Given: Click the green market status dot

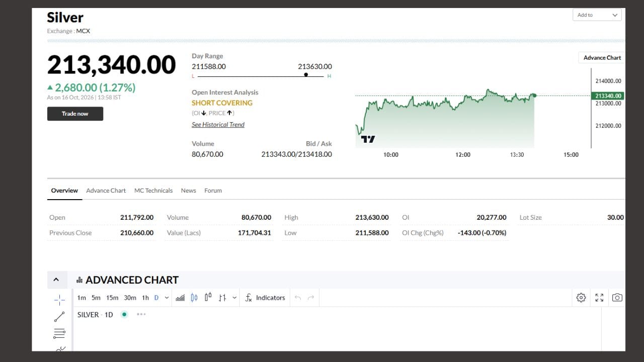Looking at the screenshot, I should point(124,314).
